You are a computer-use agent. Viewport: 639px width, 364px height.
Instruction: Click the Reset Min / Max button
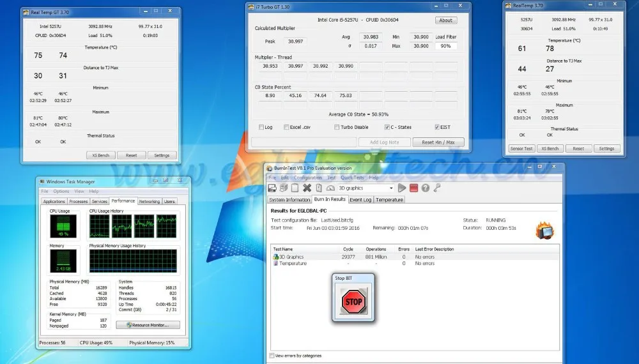click(x=438, y=142)
